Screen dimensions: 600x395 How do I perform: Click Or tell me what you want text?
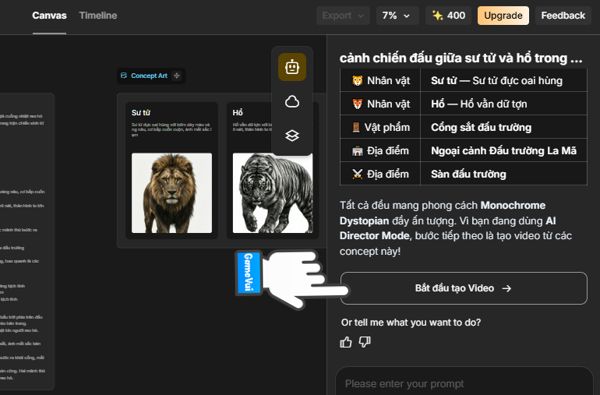411,323
